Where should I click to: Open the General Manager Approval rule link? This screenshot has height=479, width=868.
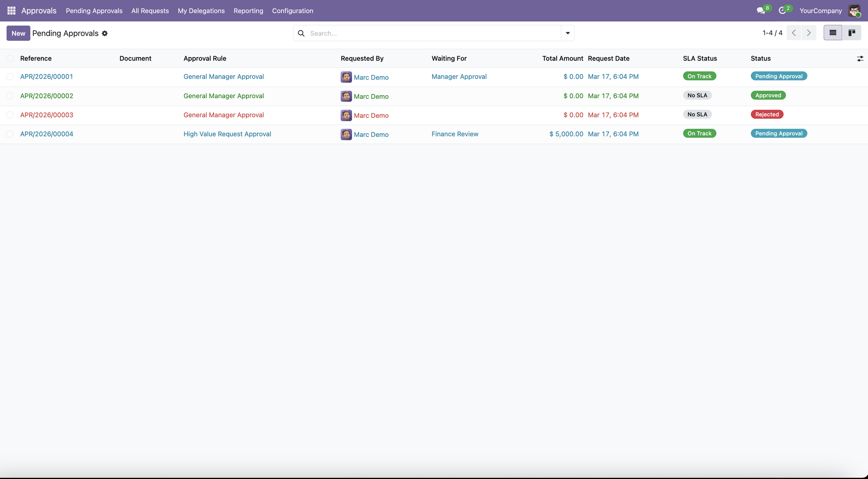(224, 77)
